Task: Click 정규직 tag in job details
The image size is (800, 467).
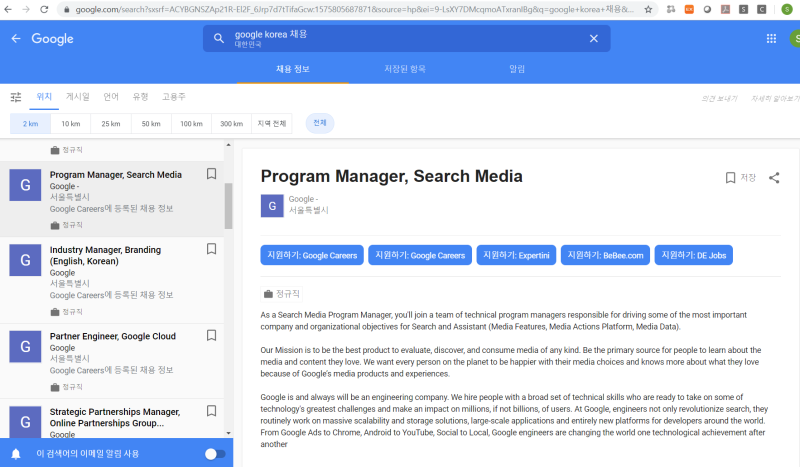Action: 282,294
